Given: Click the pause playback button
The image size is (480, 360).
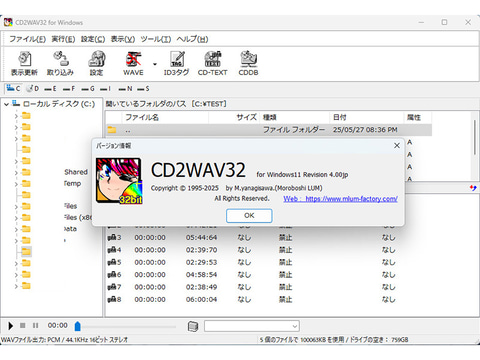Looking at the screenshot, I should [35, 325].
